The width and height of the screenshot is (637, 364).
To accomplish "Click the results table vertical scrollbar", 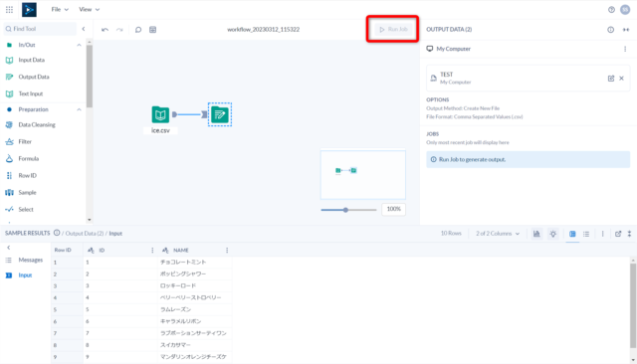I will click(633, 305).
